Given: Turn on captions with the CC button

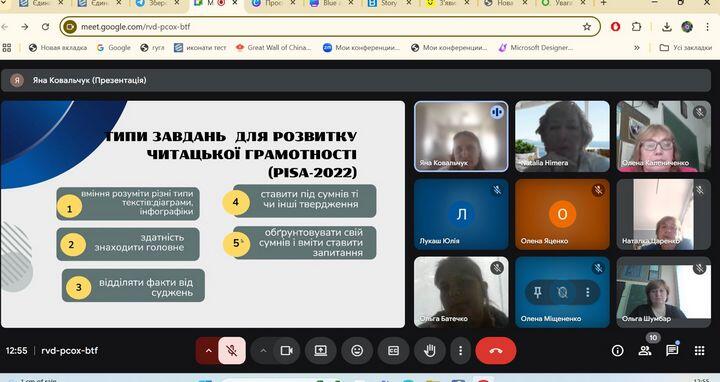Looking at the screenshot, I should coord(394,351).
